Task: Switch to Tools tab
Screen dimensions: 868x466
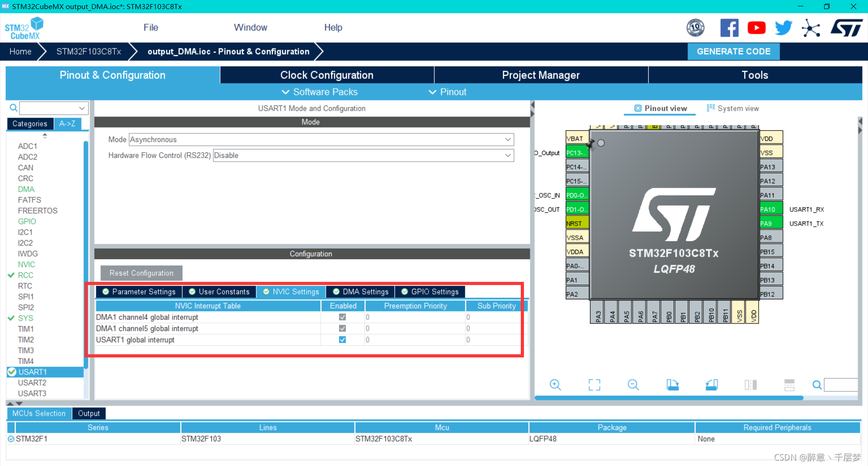Action: click(x=755, y=75)
